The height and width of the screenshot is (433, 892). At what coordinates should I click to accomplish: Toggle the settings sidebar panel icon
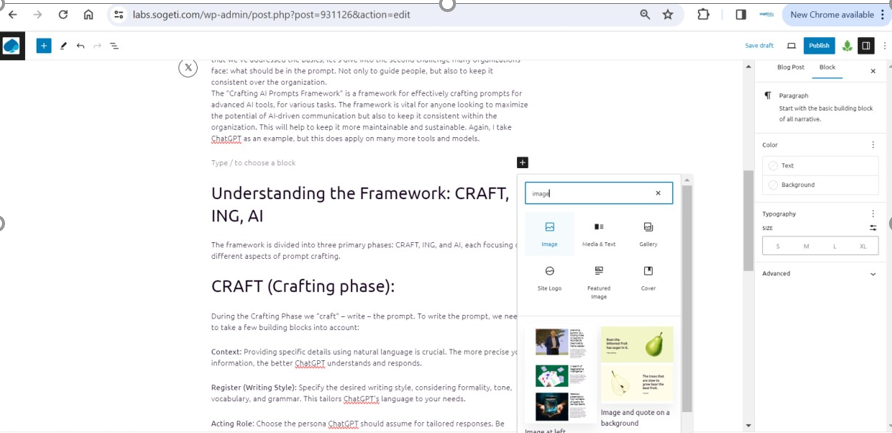(866, 46)
